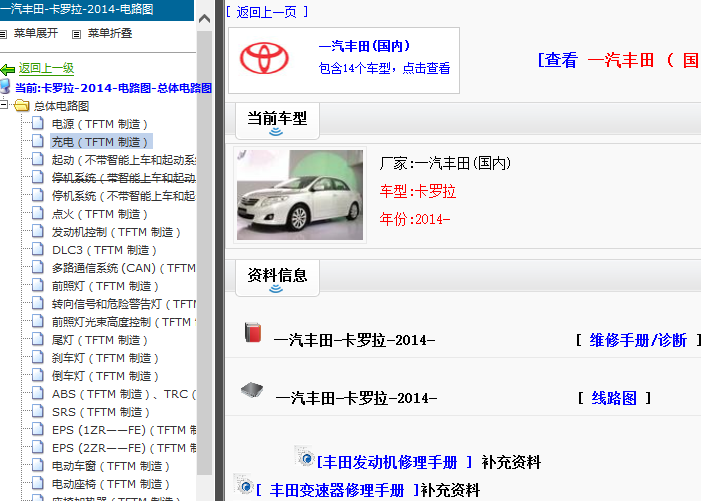Click document icon beside 发动机控制 entry

click(x=38, y=231)
